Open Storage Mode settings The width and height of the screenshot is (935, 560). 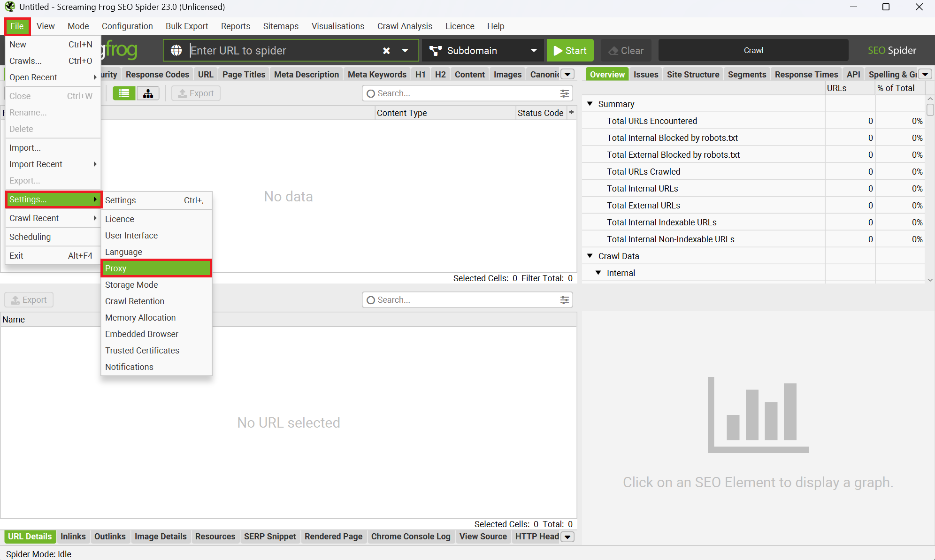tap(131, 284)
